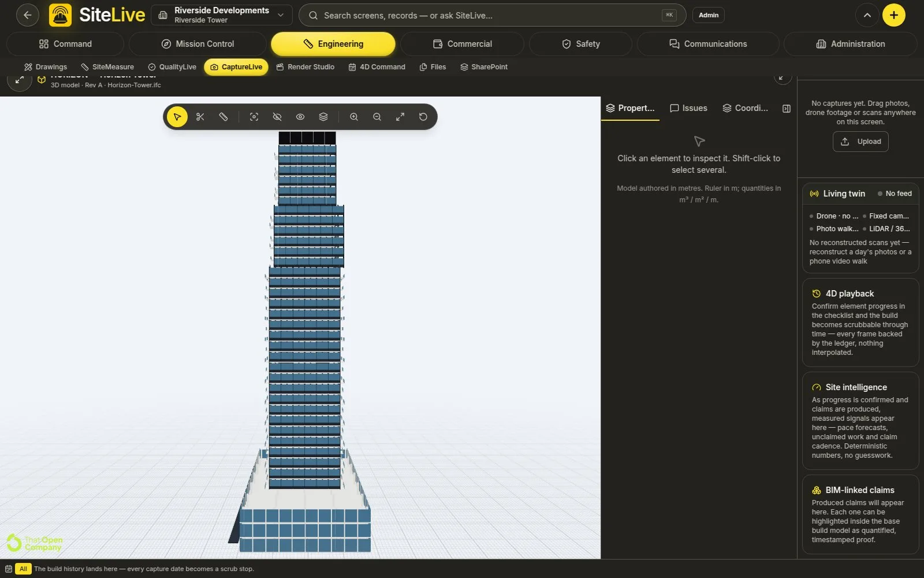Switch to the Issues tab

[688, 108]
